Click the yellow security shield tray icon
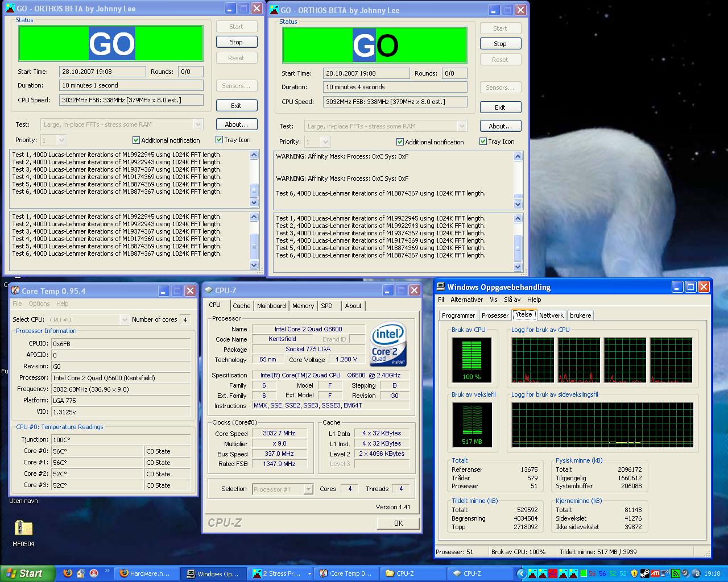 (634, 573)
